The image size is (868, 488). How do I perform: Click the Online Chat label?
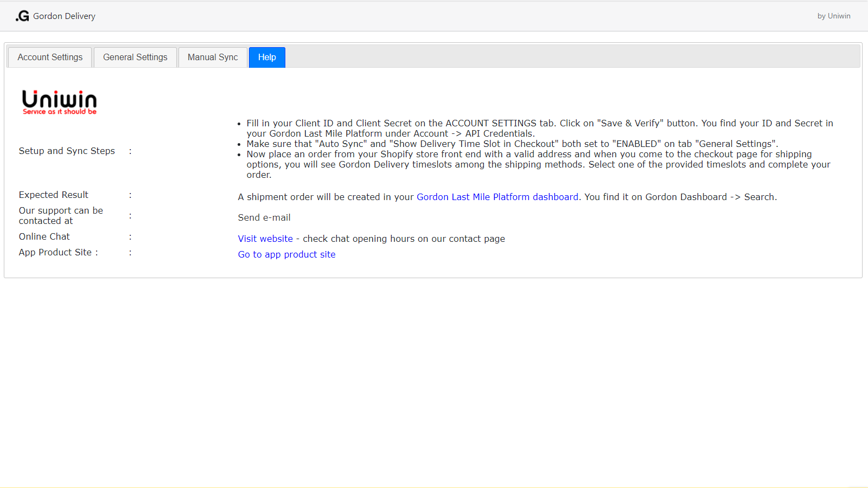44,236
